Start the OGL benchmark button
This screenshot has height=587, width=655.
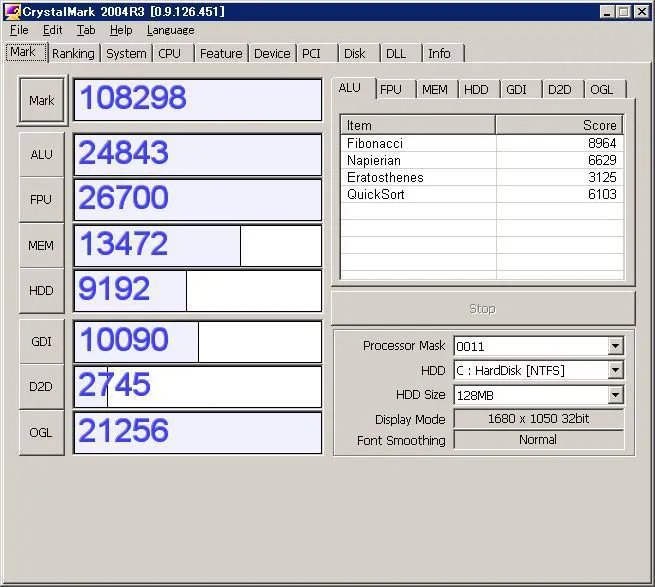click(x=41, y=432)
